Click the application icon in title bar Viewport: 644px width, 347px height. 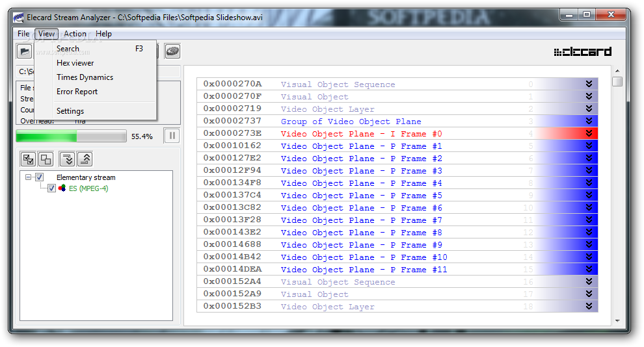18,18
